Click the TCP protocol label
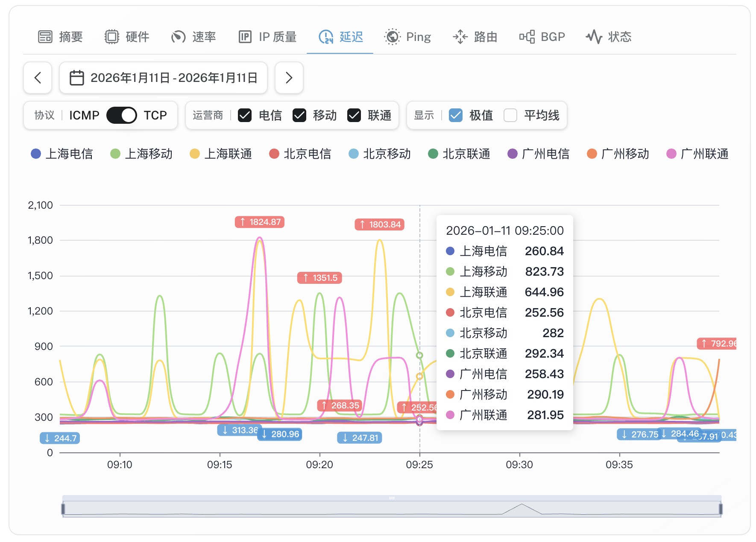The image size is (756, 542). pyautogui.click(x=155, y=115)
